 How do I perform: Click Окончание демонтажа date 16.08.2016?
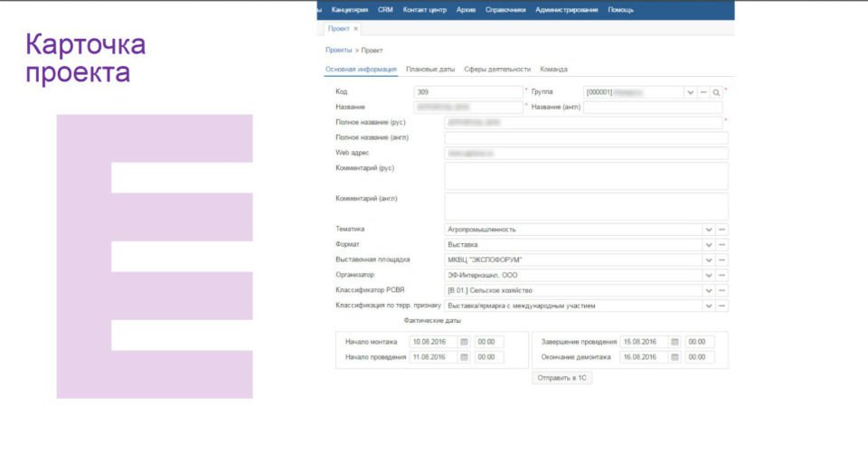click(x=644, y=357)
